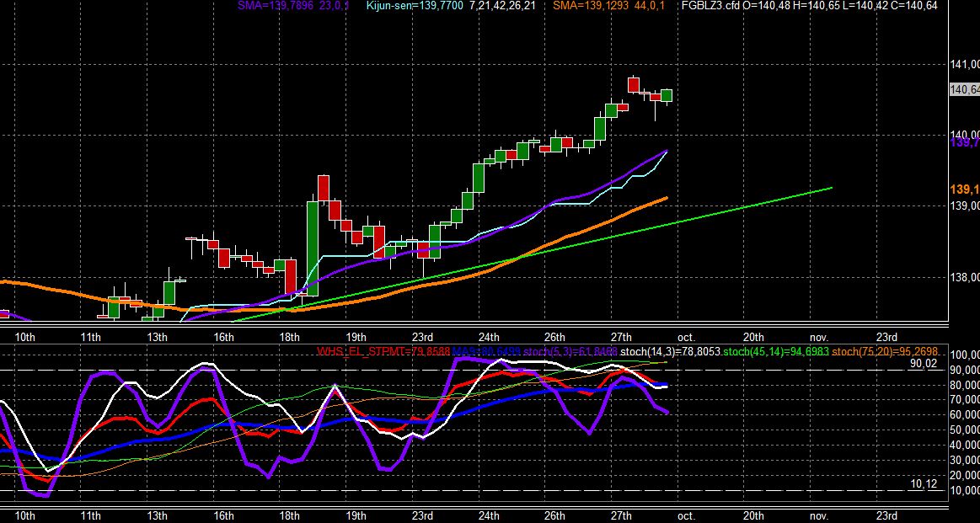Click 19th on the indicator panel bottom axis
The image size is (980, 523).
(x=356, y=516)
